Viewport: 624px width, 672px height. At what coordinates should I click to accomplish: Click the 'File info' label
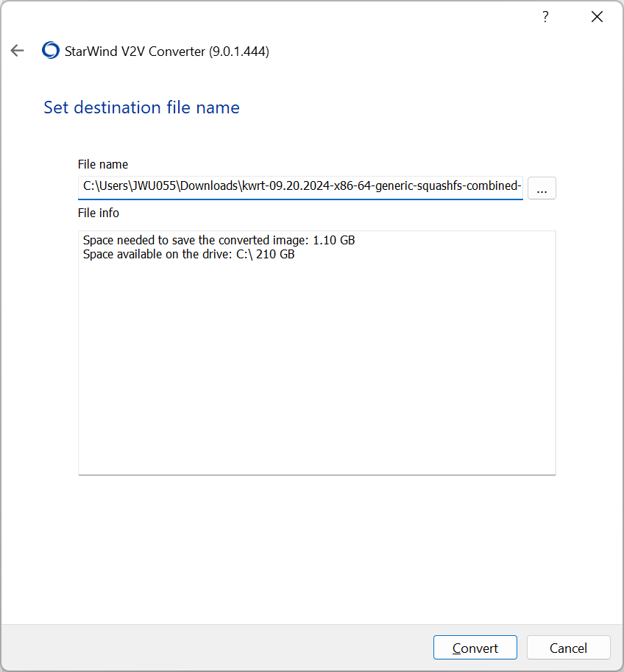pos(98,213)
